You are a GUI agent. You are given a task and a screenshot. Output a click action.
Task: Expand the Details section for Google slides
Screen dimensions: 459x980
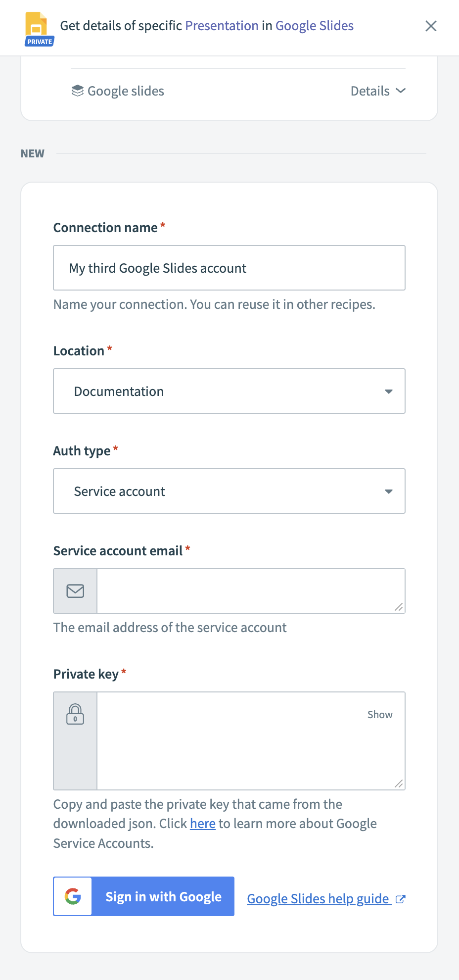(378, 91)
